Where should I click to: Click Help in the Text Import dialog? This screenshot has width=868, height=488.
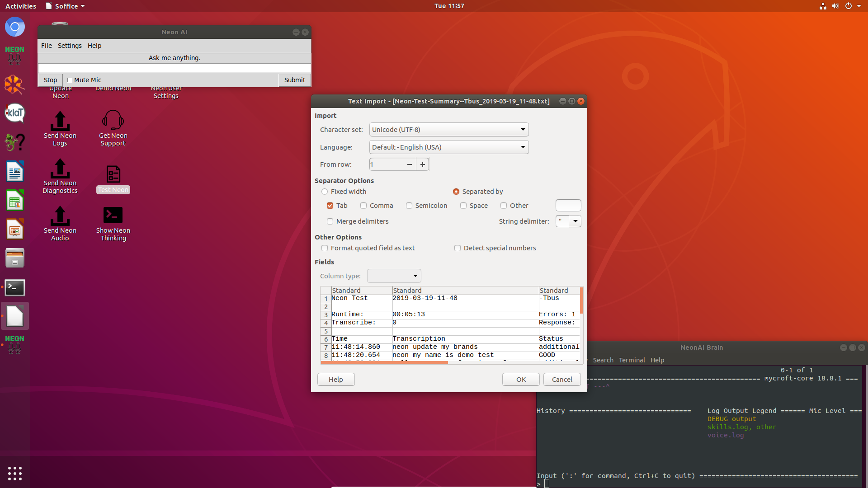click(x=336, y=380)
